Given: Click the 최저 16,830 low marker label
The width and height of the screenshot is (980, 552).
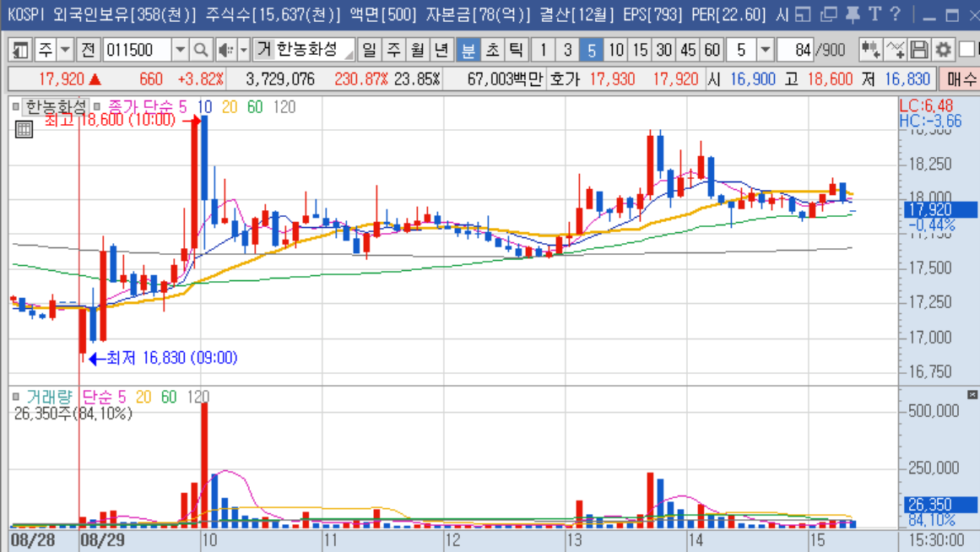Looking at the screenshot, I should tap(172, 358).
